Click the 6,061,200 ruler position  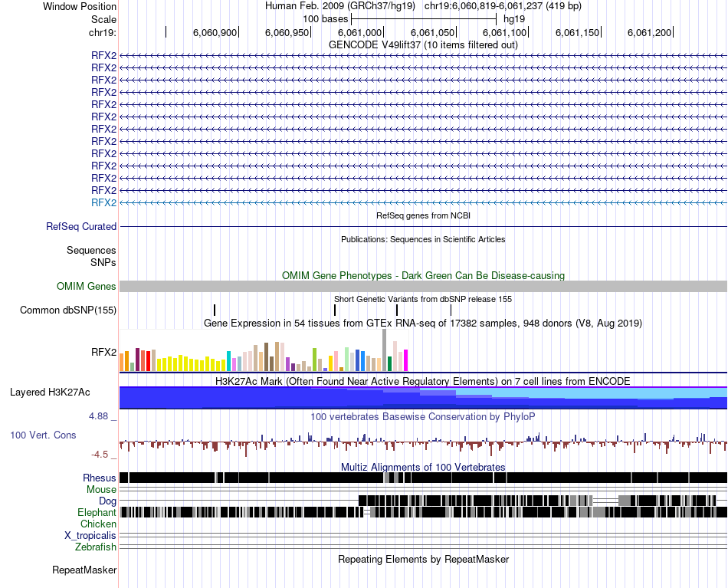tap(649, 32)
